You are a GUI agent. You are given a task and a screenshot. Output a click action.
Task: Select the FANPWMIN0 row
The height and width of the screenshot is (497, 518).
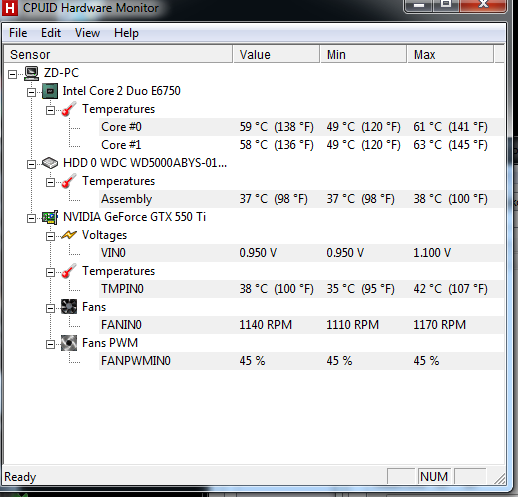click(301, 361)
